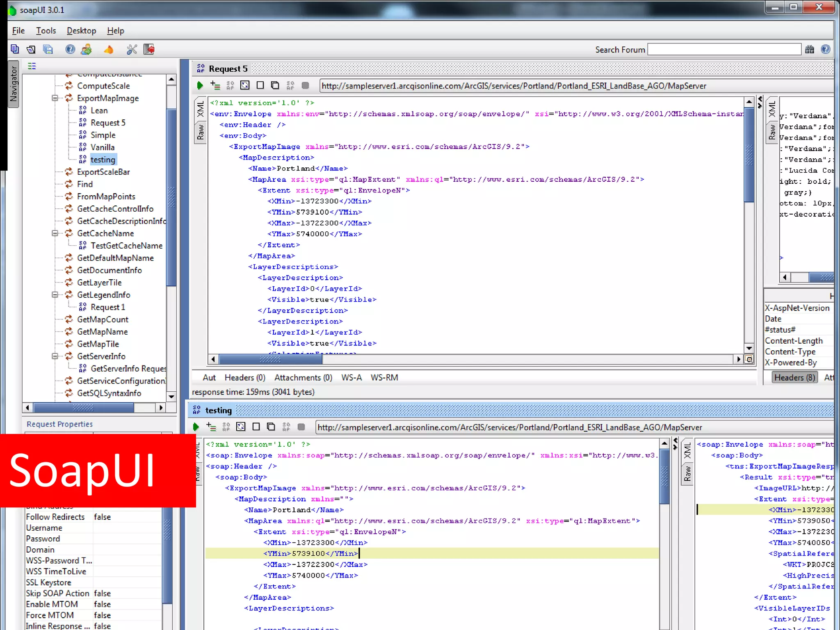Switch testing response view to XML
This screenshot has width=840, height=630.
coord(687,451)
